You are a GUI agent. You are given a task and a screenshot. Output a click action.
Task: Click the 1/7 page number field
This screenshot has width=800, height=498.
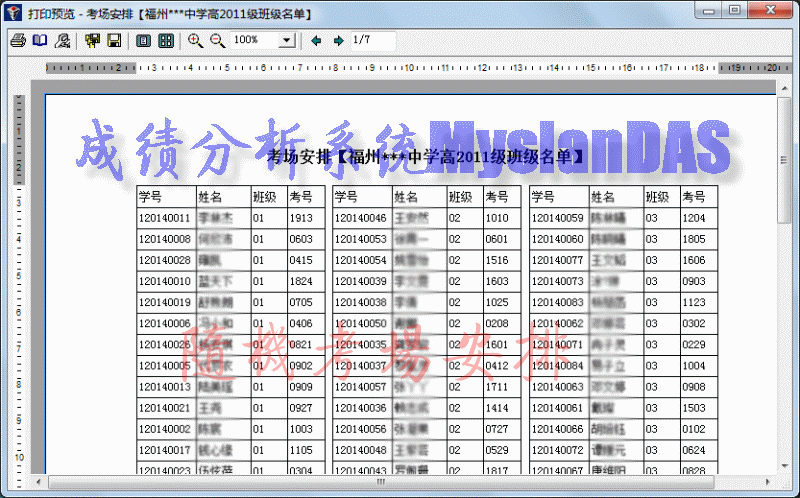point(372,41)
